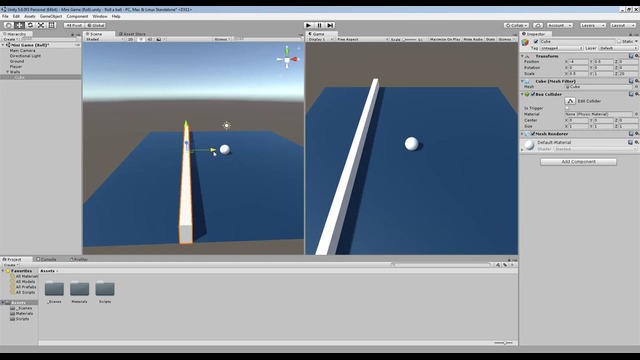This screenshot has height=360, width=640.
Task: Click Mesh field object picker circle
Action: [x=636, y=87]
